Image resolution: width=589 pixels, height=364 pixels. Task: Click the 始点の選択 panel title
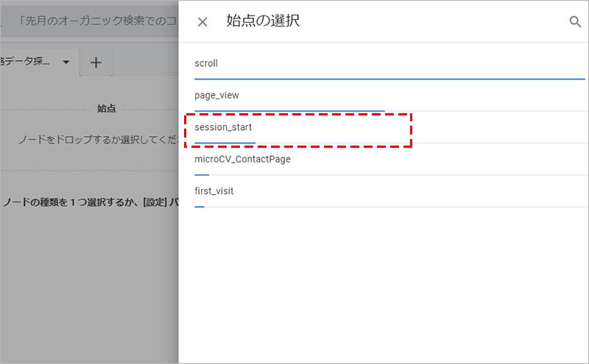pyautogui.click(x=263, y=21)
